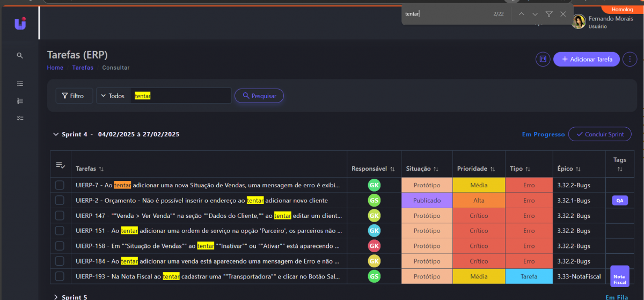This screenshot has height=300, width=644.
Task: Tick the UIERP-193 row checkbox
Action: (x=60, y=276)
